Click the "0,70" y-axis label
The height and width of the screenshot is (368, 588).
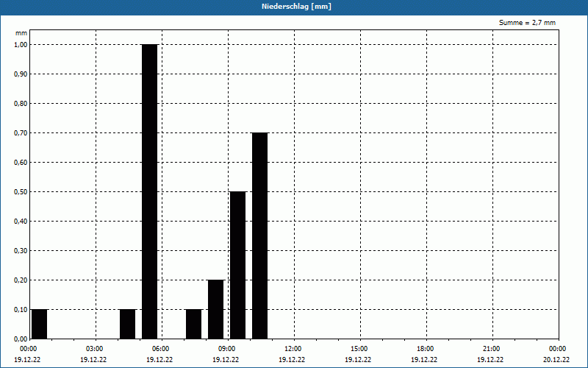21,132
